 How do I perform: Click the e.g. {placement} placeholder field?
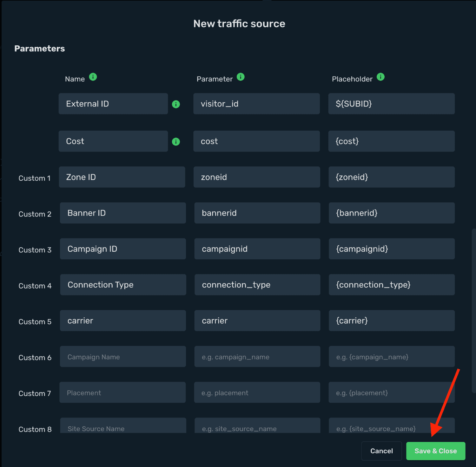point(392,392)
